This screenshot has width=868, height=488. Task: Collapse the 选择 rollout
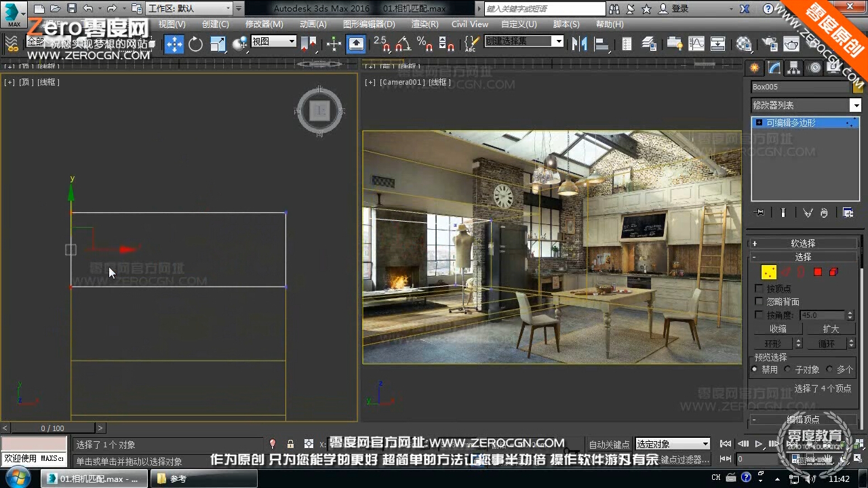pos(803,257)
